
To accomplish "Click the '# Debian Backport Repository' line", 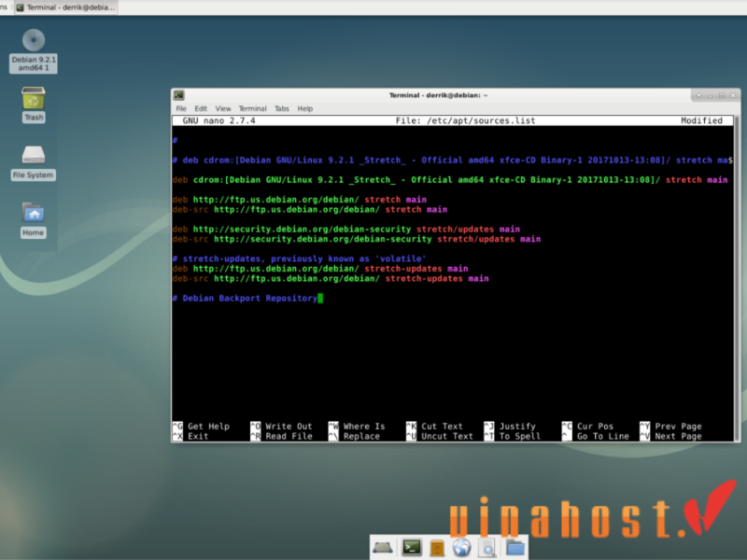I will [x=245, y=298].
